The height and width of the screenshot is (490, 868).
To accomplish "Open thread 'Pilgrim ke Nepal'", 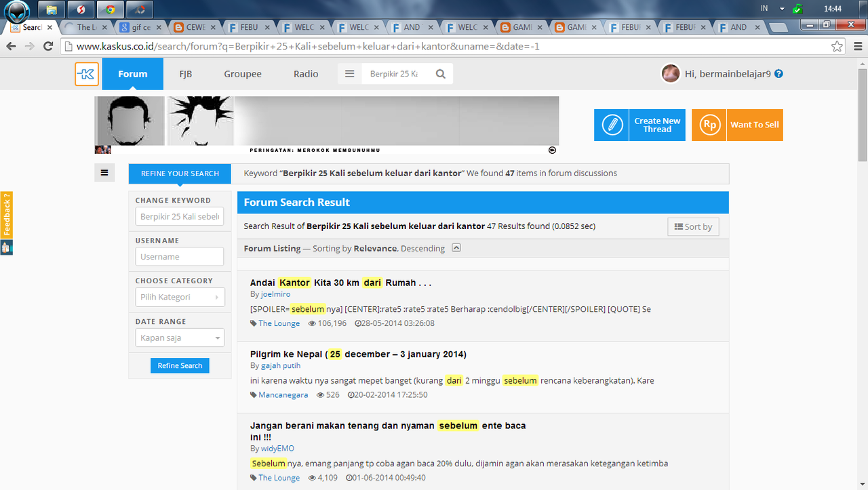I will point(358,354).
